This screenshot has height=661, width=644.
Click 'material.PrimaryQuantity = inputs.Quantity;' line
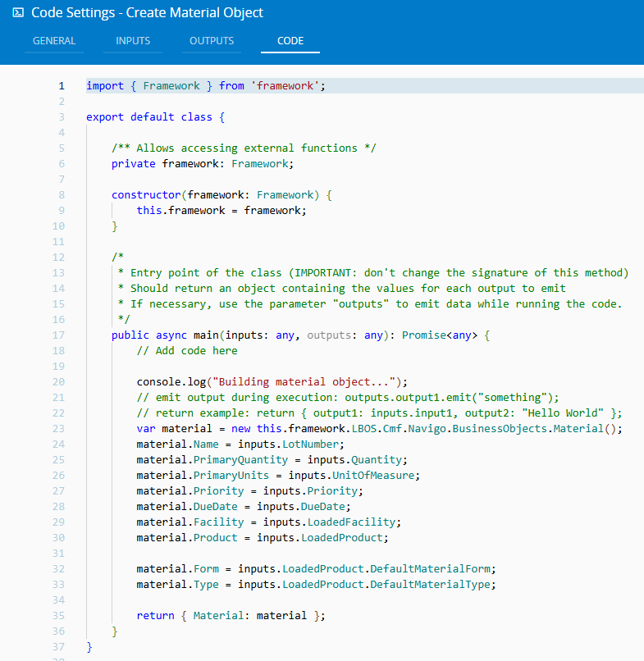[272, 460]
